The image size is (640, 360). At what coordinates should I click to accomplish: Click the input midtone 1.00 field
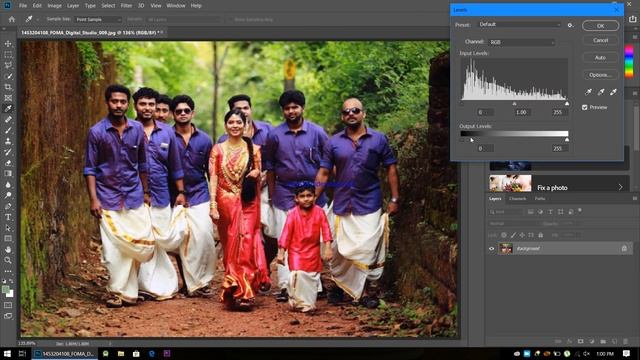521,112
